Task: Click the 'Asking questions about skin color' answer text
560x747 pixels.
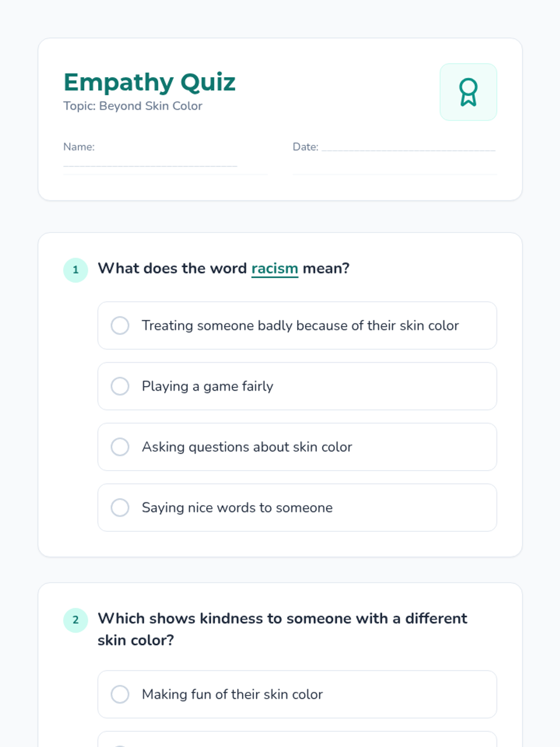Action: (247, 447)
